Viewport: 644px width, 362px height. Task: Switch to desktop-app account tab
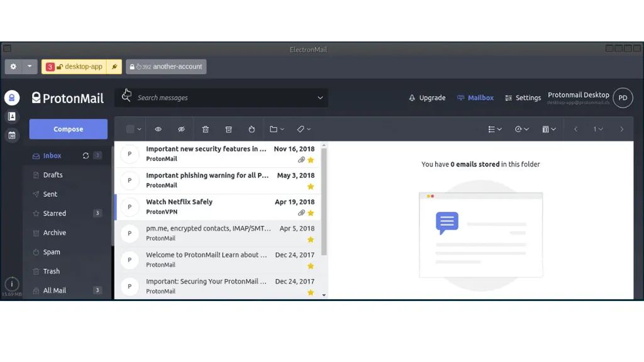tap(74, 67)
